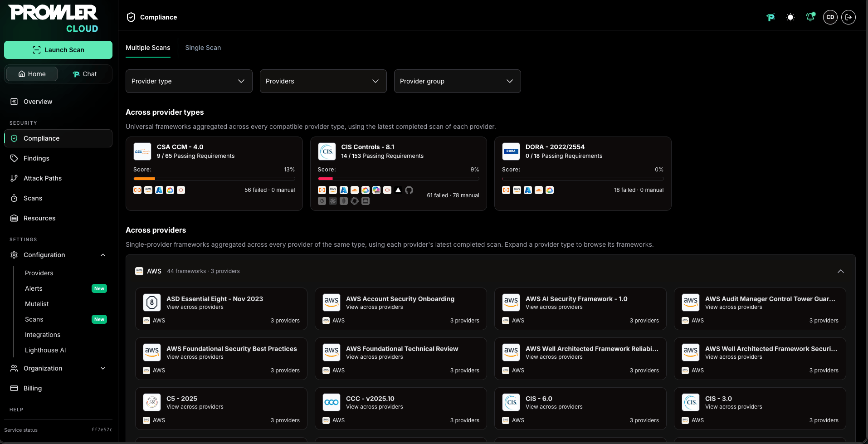Collapse the AWS frameworks section
Viewport: 868px width, 444px height.
coord(841,271)
